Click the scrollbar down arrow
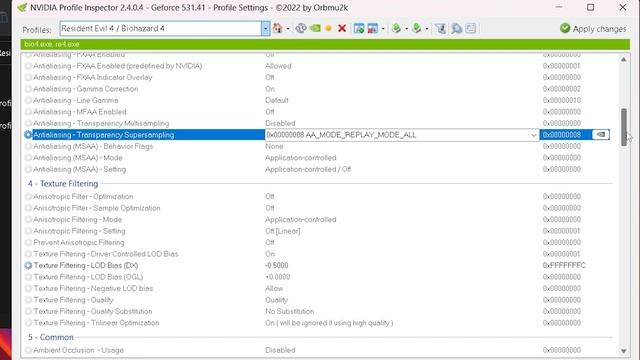Viewport: 640px width, 360px height. pyautogui.click(x=623, y=351)
